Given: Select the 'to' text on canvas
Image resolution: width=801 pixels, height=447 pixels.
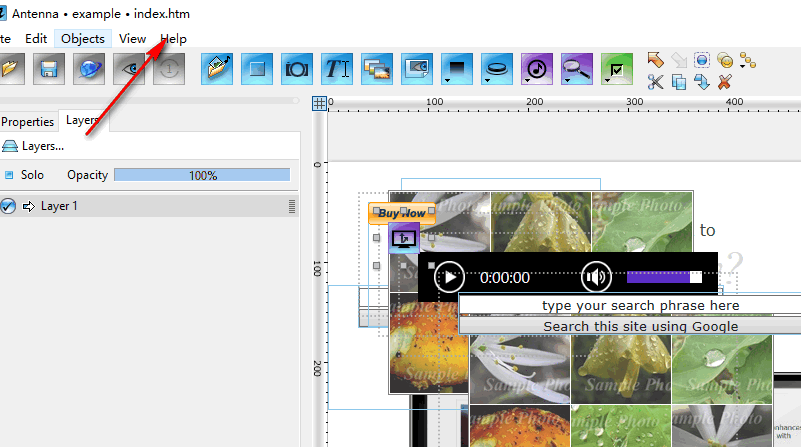Looking at the screenshot, I should click(x=708, y=230).
